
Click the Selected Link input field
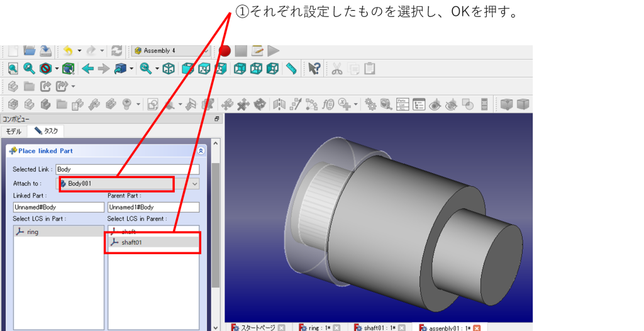pyautogui.click(x=127, y=169)
